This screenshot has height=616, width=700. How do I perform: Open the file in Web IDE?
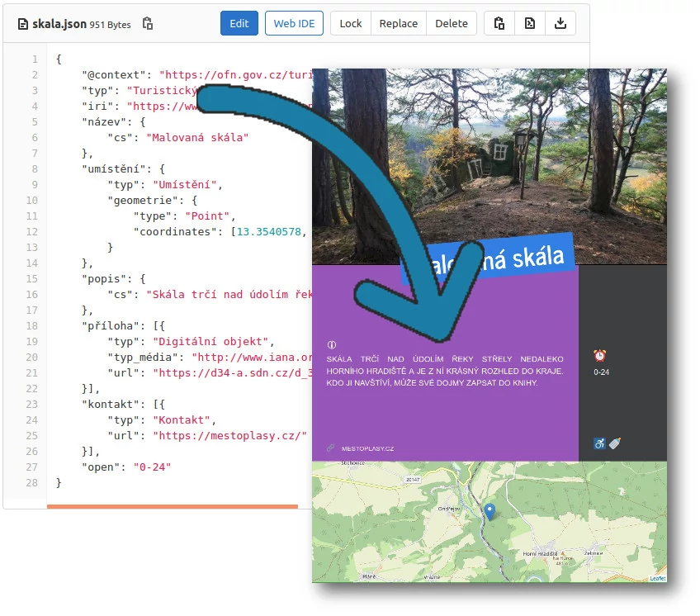tap(294, 23)
